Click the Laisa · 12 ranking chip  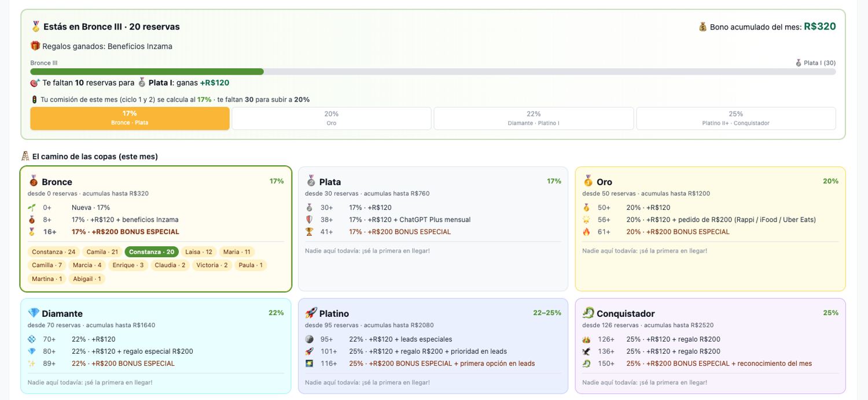point(199,252)
